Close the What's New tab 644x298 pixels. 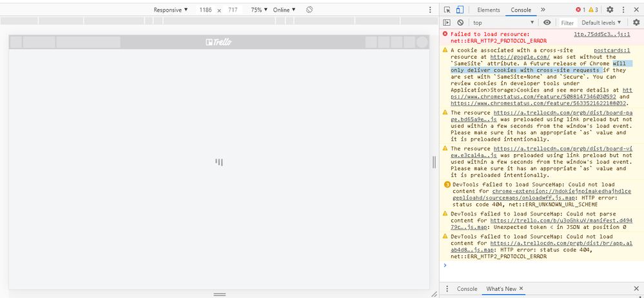522,288
